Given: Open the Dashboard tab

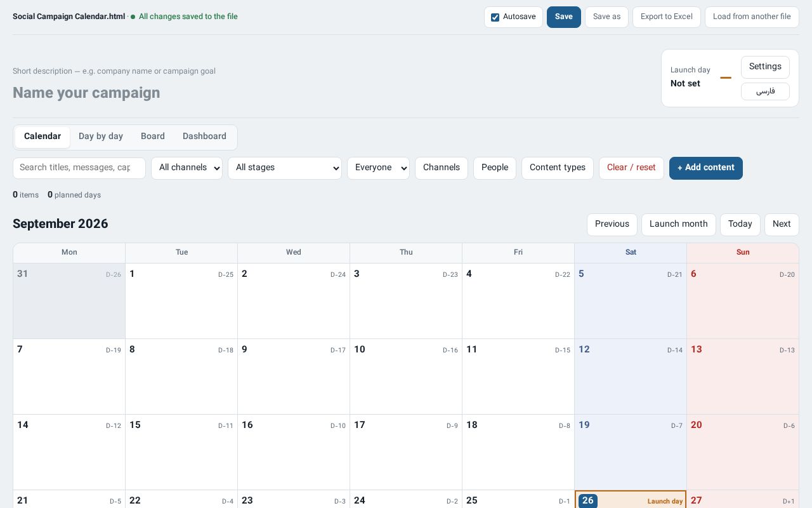Looking at the screenshot, I should (x=204, y=137).
